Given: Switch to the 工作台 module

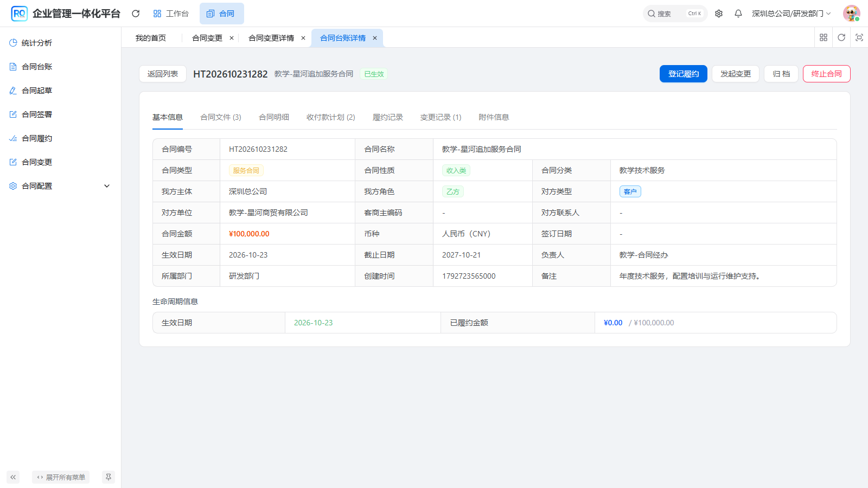Looking at the screenshot, I should click(171, 14).
